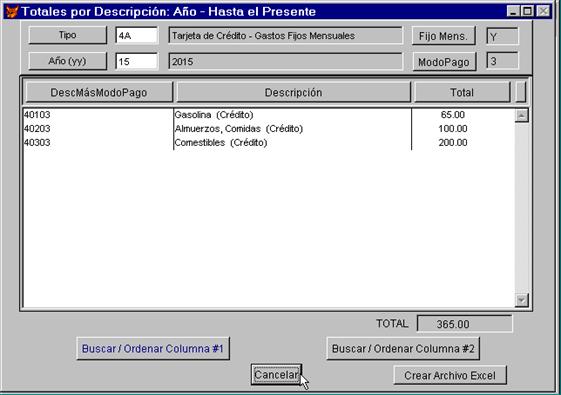Click the list scrollbar up arrow
Viewport: 561px width, 395px height.
(522, 116)
